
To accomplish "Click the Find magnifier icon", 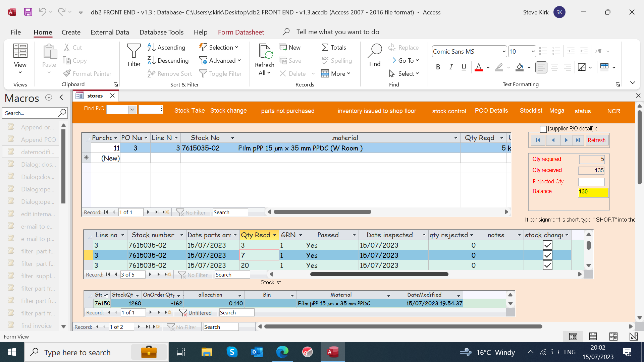I will [375, 56].
